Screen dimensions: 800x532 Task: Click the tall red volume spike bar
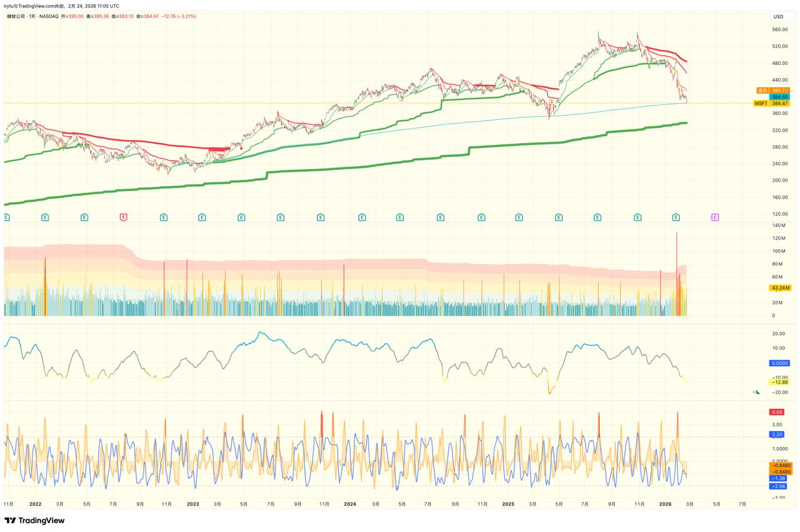676,262
